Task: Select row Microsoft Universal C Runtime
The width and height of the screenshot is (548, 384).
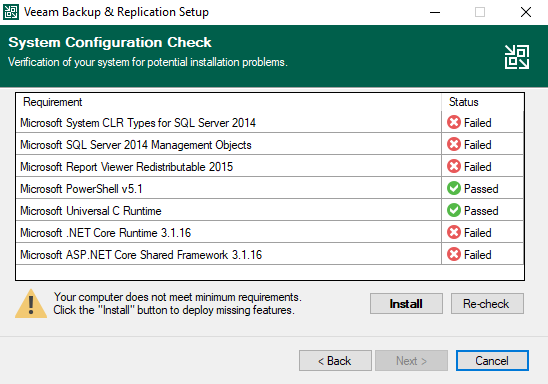Action: click(x=269, y=210)
